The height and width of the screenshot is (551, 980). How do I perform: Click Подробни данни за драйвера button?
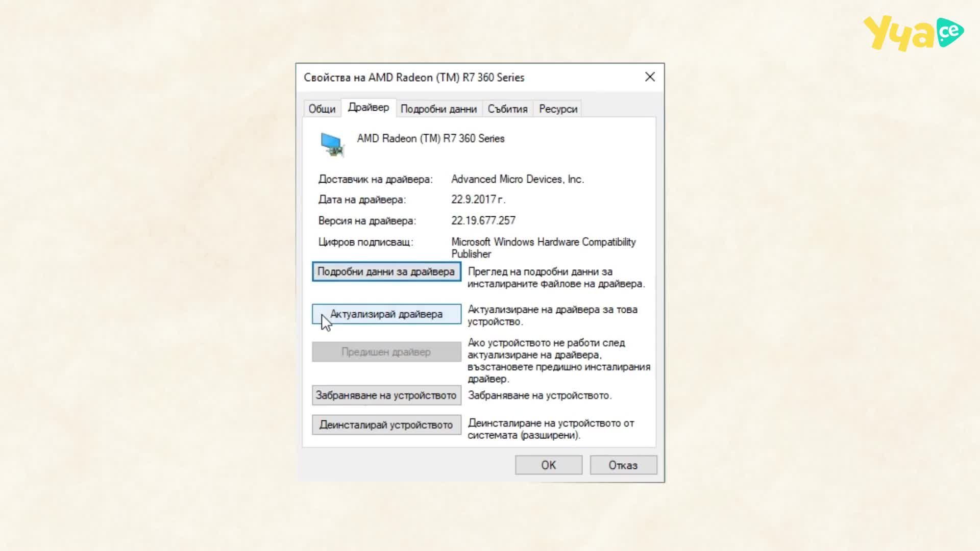click(x=386, y=271)
